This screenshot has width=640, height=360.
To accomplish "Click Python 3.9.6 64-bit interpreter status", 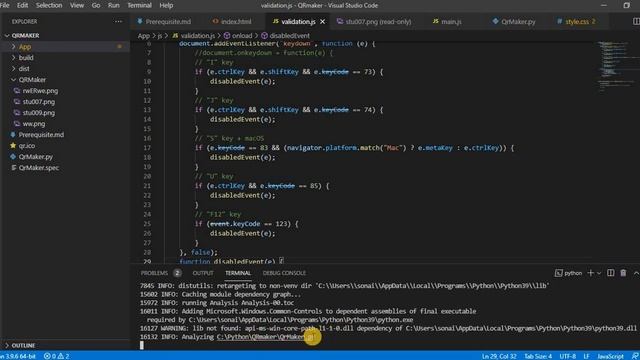I will (18, 356).
